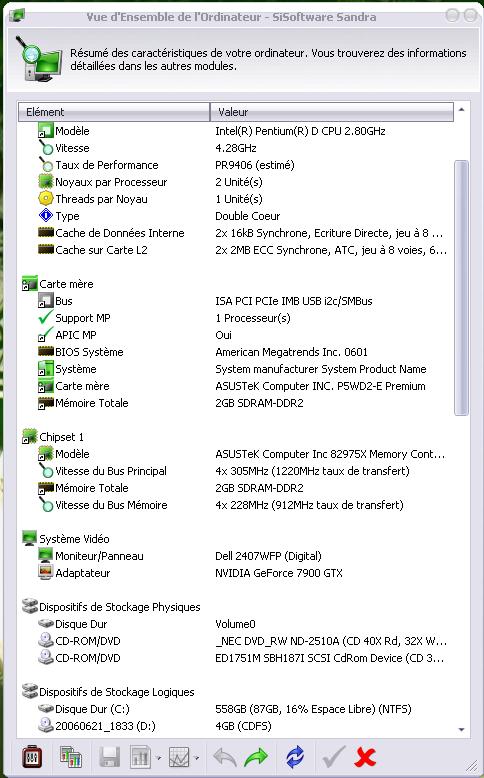Click the scroll down arrow of the list
The height and width of the screenshot is (778, 484).
[x=462, y=729]
